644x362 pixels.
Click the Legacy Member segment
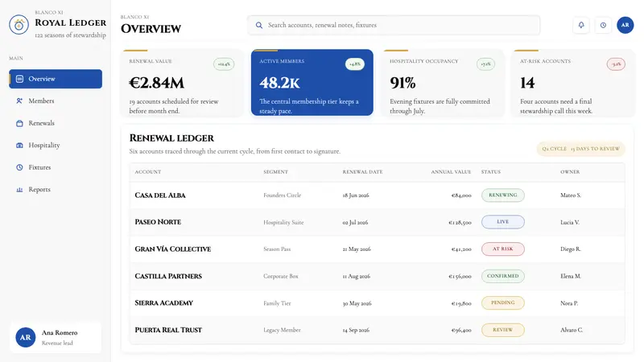click(x=282, y=330)
